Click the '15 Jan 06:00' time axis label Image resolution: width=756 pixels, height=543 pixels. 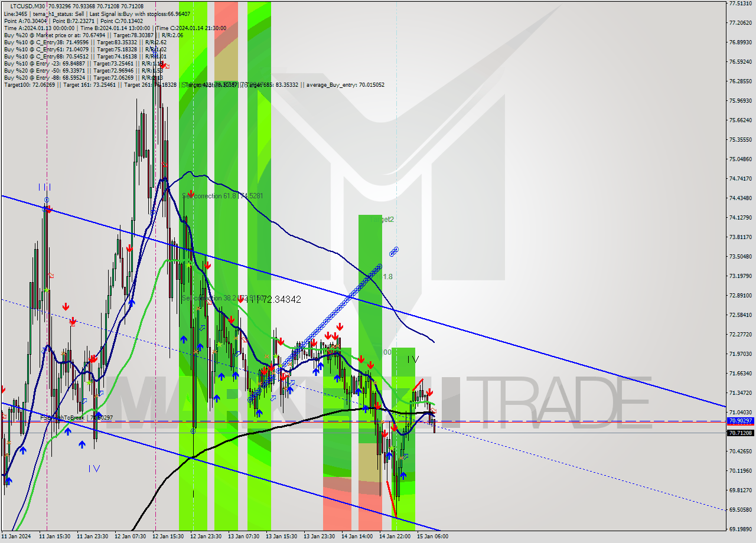coord(433,537)
